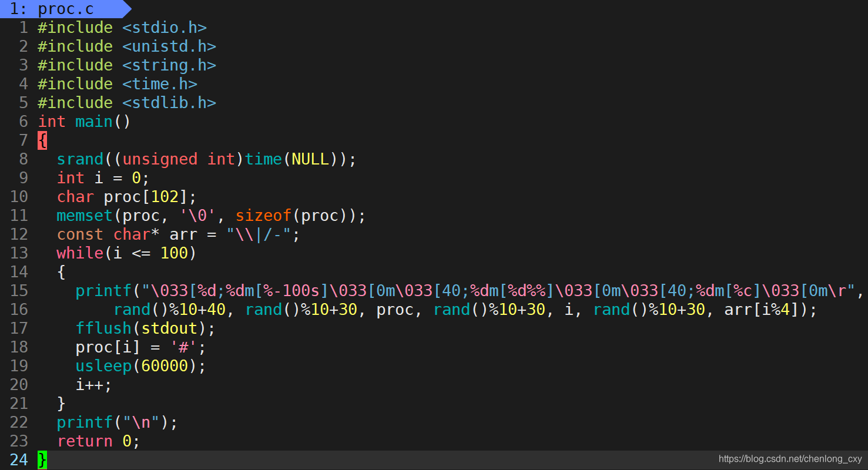Click the 'usleep(60000);' line
Viewport: 868px width, 470px height.
(141, 366)
